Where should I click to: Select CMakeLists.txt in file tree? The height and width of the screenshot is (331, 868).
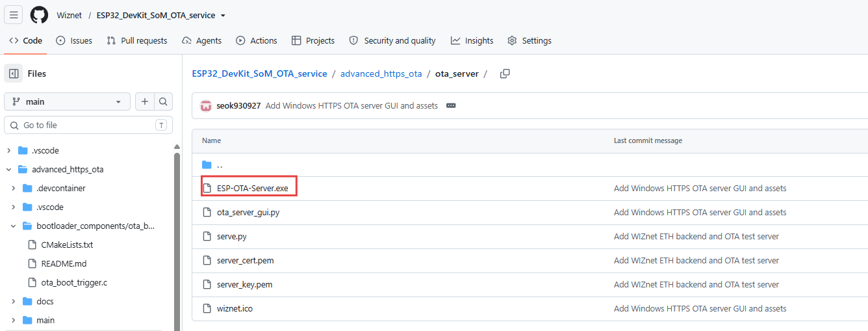[67, 245]
